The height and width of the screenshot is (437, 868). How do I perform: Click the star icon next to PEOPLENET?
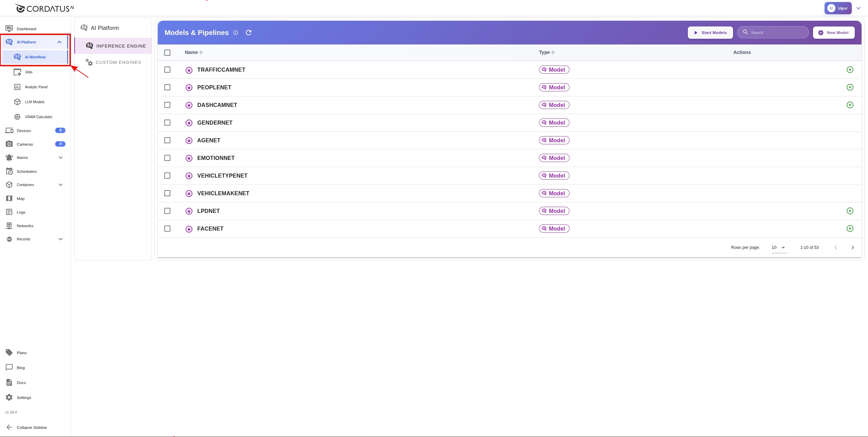189,88
